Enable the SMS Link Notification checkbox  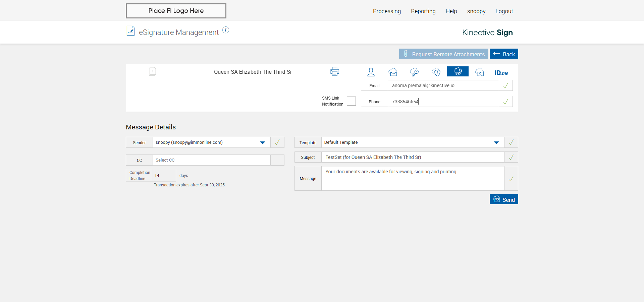(x=351, y=101)
